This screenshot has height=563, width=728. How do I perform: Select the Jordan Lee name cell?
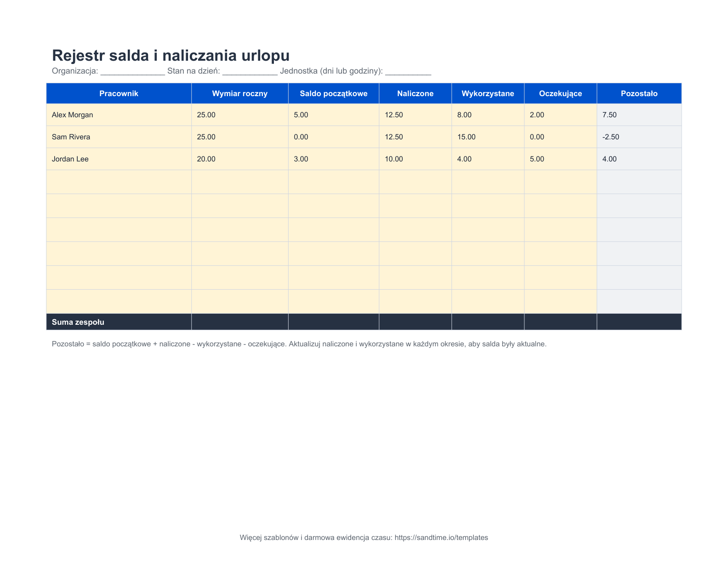119,159
